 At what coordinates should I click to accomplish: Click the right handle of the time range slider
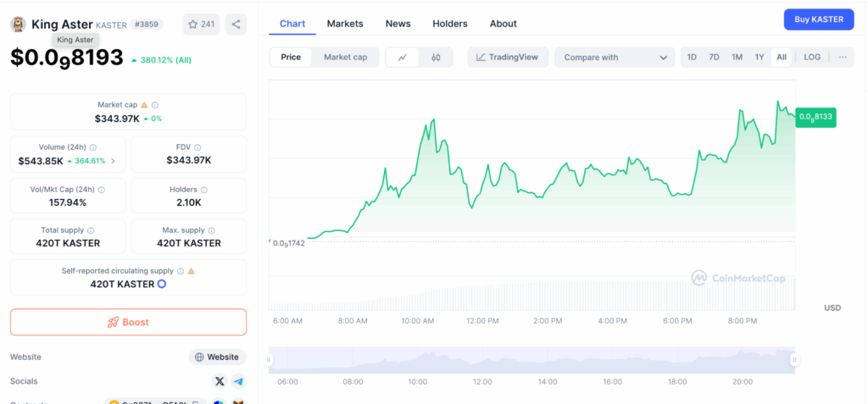pos(795,360)
